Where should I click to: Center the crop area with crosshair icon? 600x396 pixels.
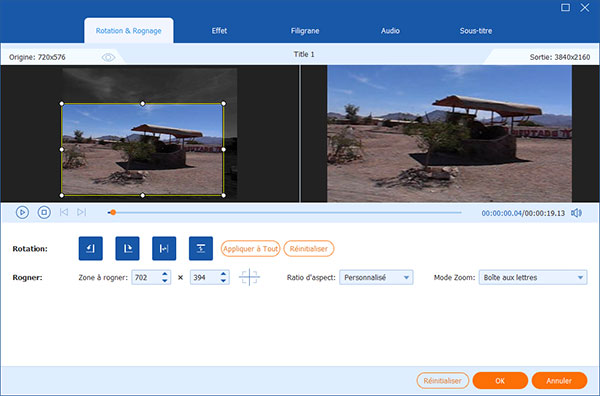click(x=249, y=277)
